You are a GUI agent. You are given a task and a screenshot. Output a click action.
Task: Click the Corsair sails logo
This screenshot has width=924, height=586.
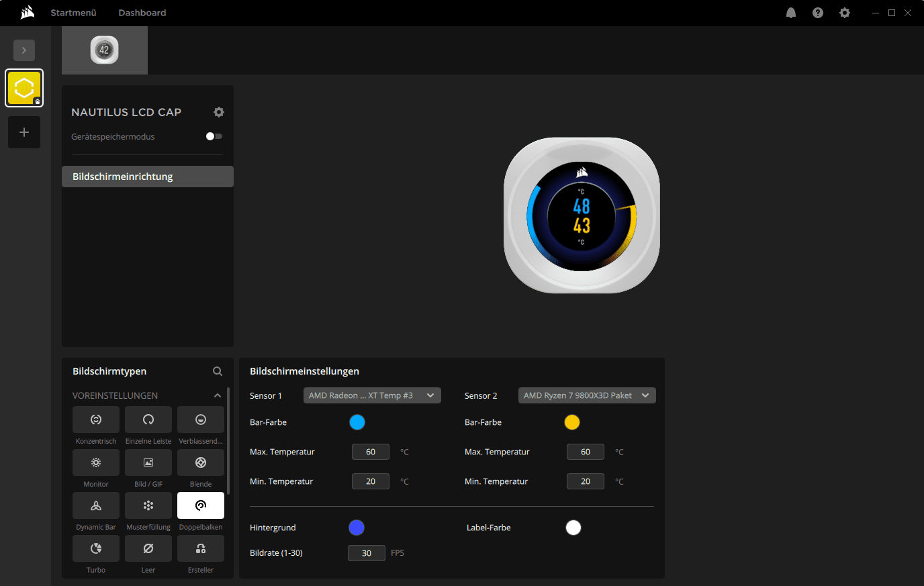click(27, 12)
